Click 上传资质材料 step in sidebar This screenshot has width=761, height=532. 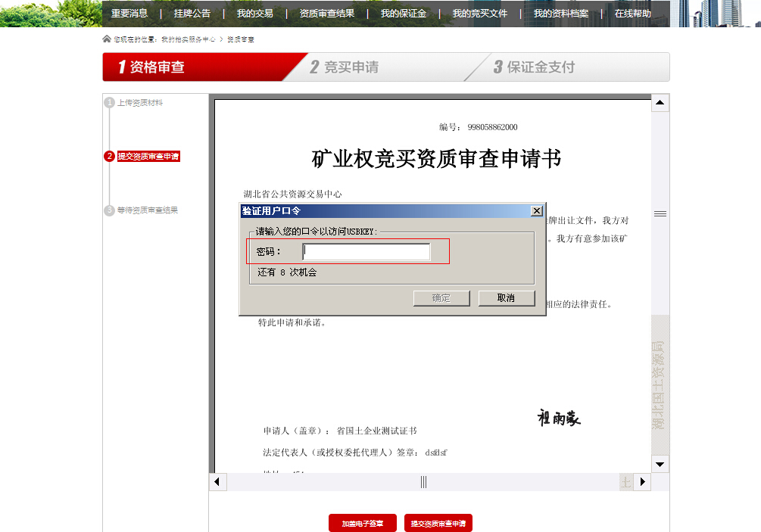click(140, 102)
